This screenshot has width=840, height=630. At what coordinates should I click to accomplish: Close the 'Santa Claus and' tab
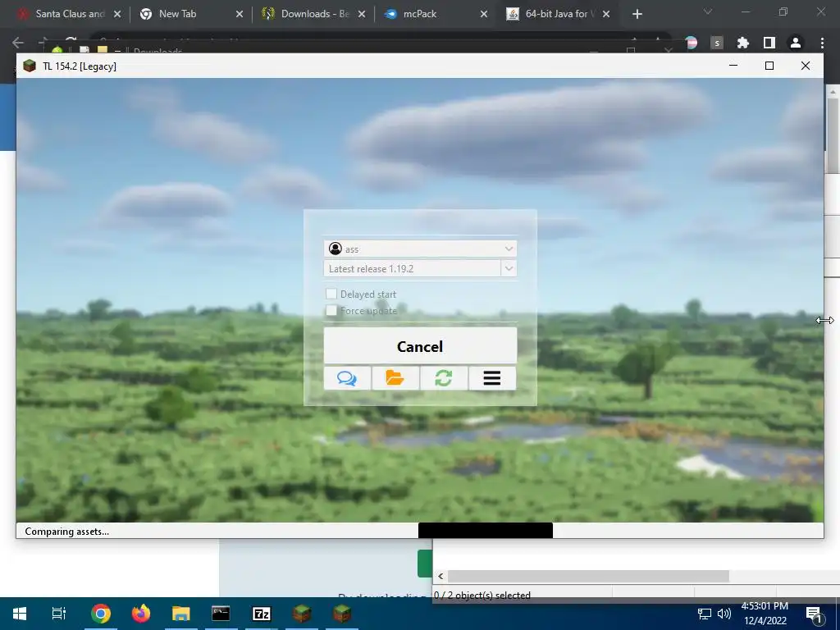point(117,14)
